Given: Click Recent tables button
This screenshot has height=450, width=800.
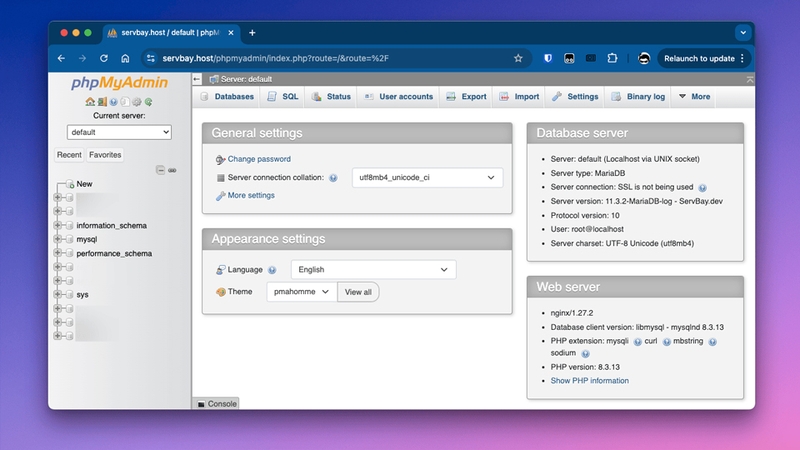Looking at the screenshot, I should (x=69, y=155).
